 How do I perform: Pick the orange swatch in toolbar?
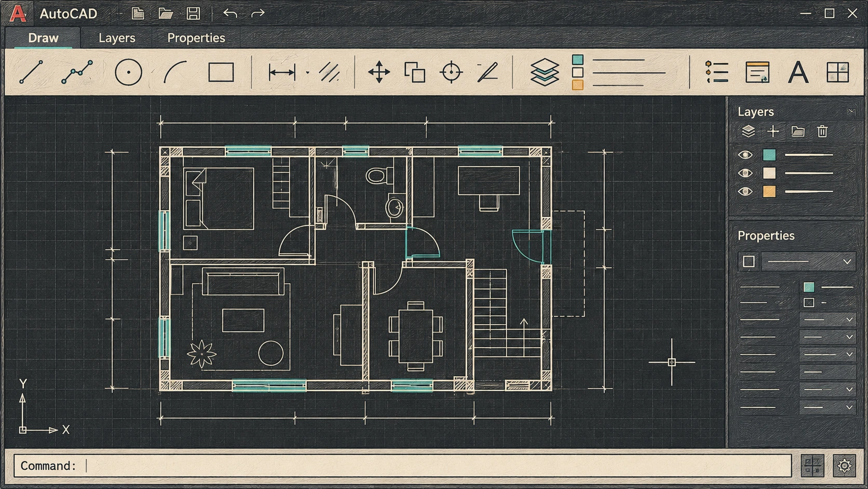click(578, 85)
